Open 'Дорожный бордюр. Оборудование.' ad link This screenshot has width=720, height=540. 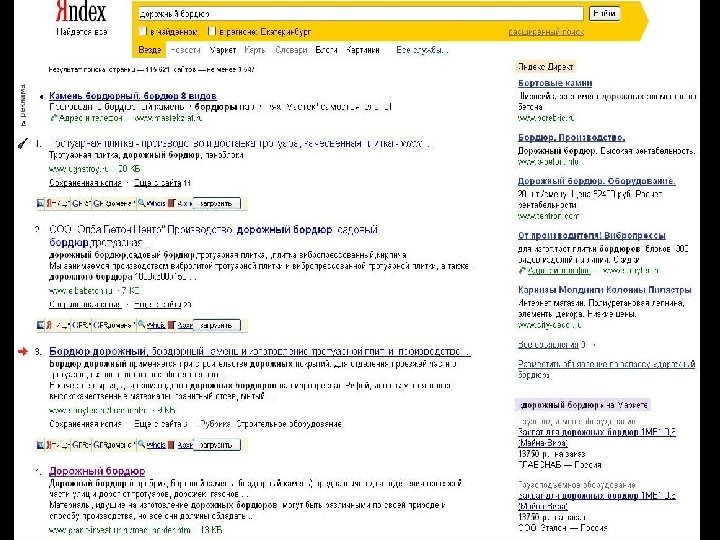tap(596, 181)
